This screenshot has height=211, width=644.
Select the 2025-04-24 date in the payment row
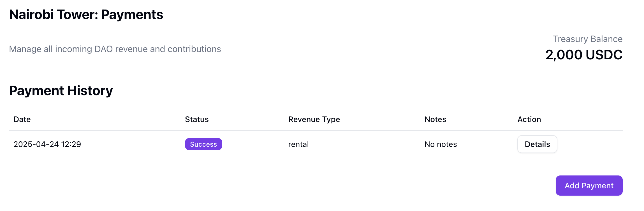(36, 144)
